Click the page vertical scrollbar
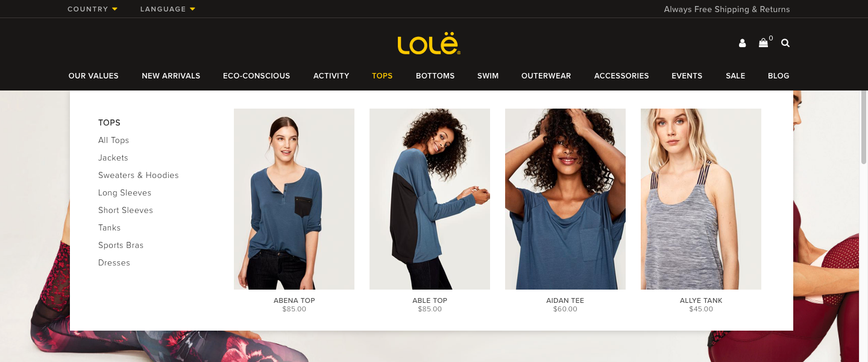Screen dimensions: 868x362 coord(863,226)
